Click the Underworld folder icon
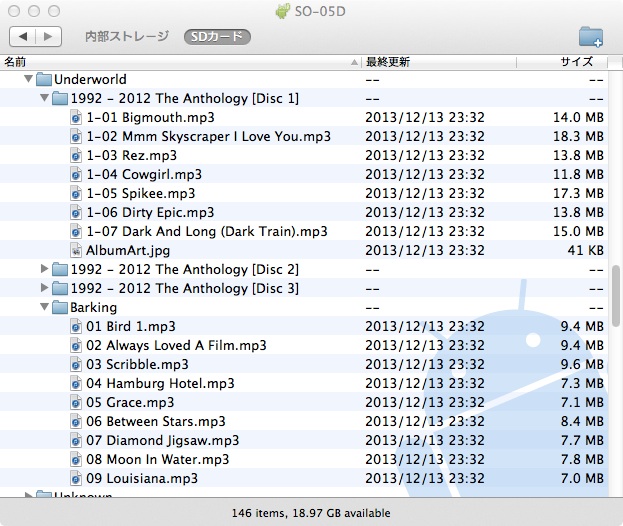The height and width of the screenshot is (526, 623). coord(44,79)
